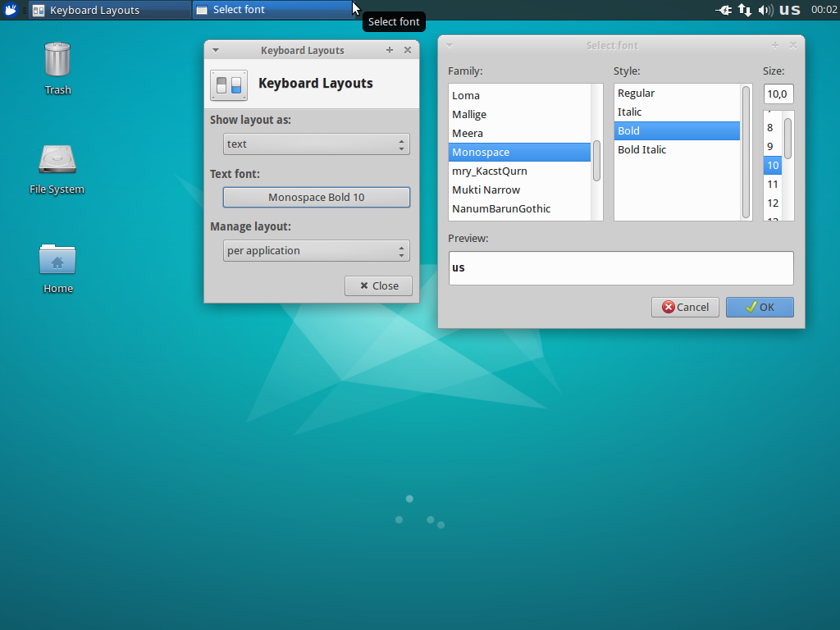Click the 'us' keyboard layout indicator

[789, 10]
